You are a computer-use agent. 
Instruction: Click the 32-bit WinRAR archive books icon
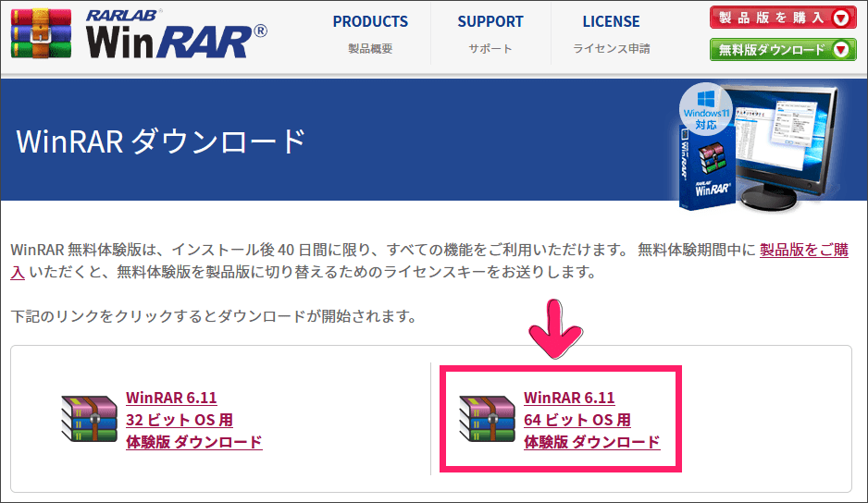tap(89, 418)
